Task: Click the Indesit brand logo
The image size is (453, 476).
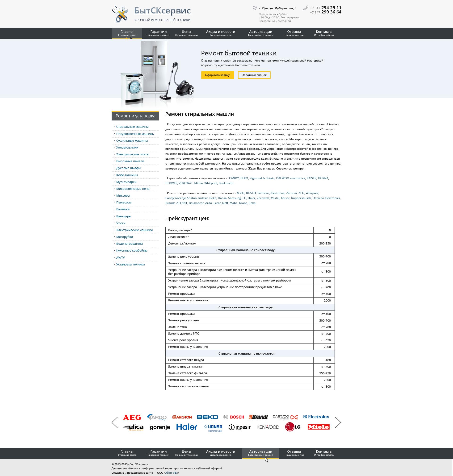Action: [239, 427]
